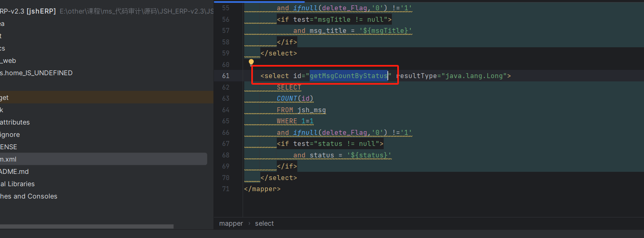Click line number 60 in gutter
644x238 pixels.
point(225,65)
